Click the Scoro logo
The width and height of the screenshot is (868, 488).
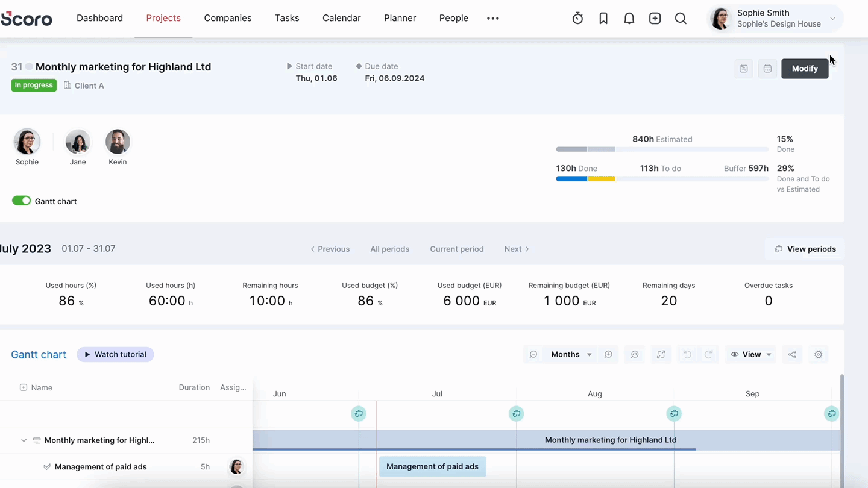pyautogui.click(x=27, y=19)
